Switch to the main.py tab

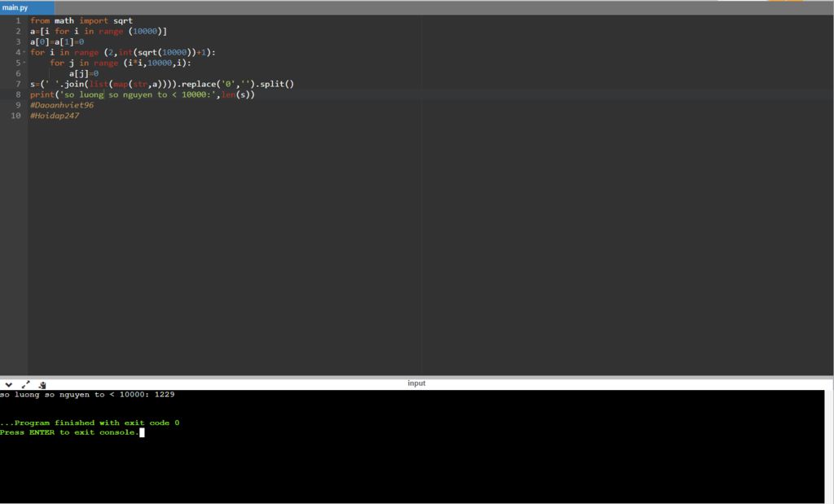pyautogui.click(x=27, y=7)
